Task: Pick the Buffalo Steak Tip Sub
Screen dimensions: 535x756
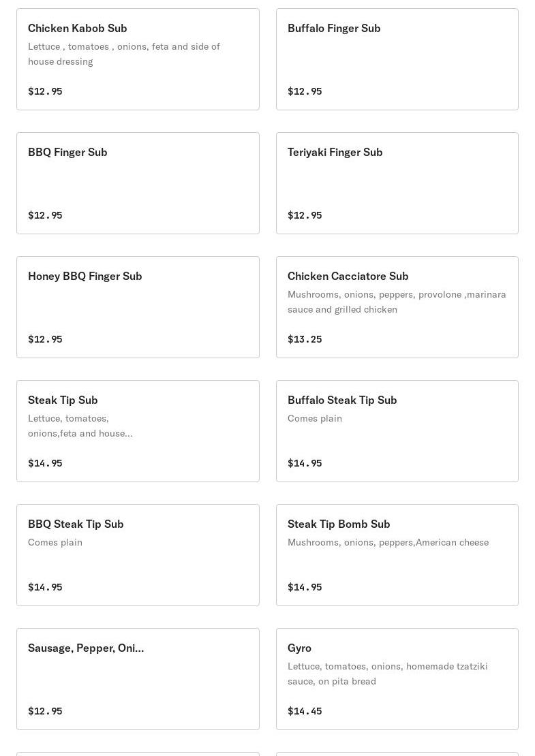Action: coord(342,400)
